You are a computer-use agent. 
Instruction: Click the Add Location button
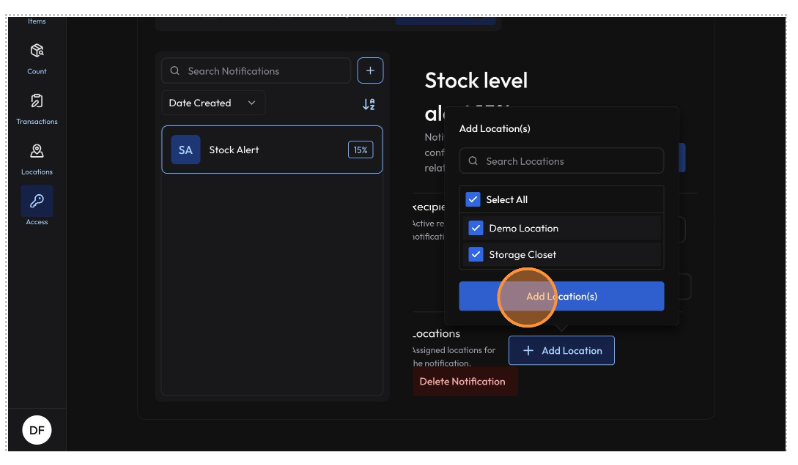point(561,351)
